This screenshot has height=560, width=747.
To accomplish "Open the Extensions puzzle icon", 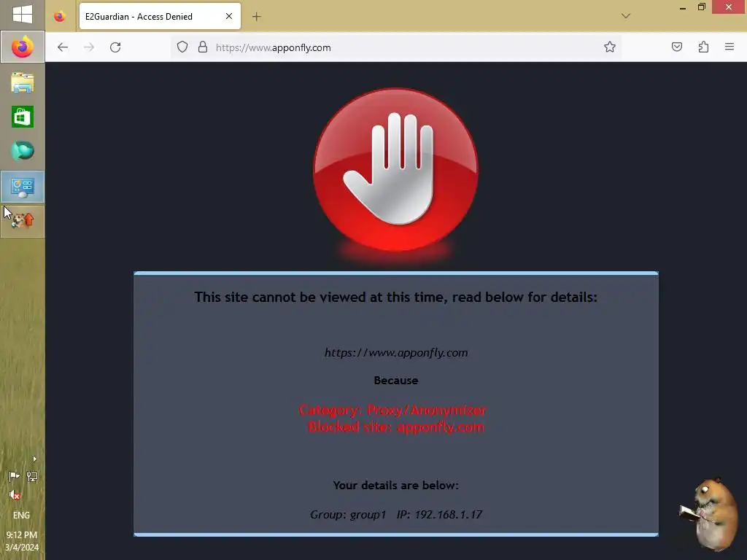I will click(x=703, y=47).
